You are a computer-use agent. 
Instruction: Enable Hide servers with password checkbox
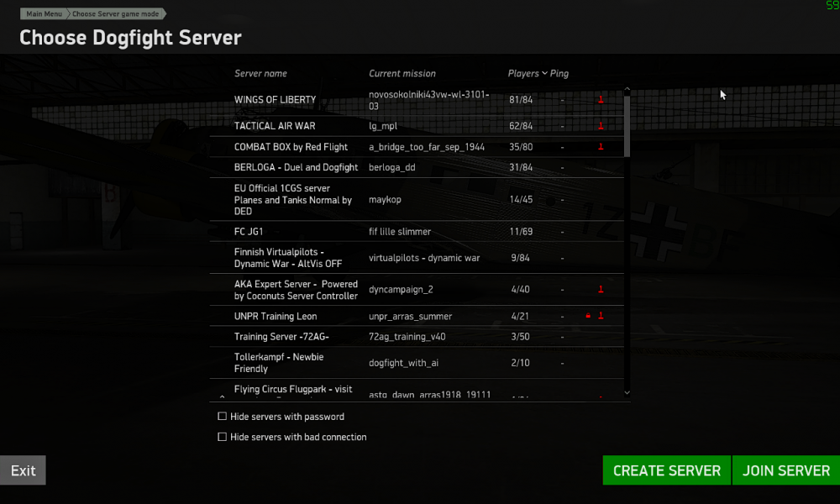coord(223,416)
